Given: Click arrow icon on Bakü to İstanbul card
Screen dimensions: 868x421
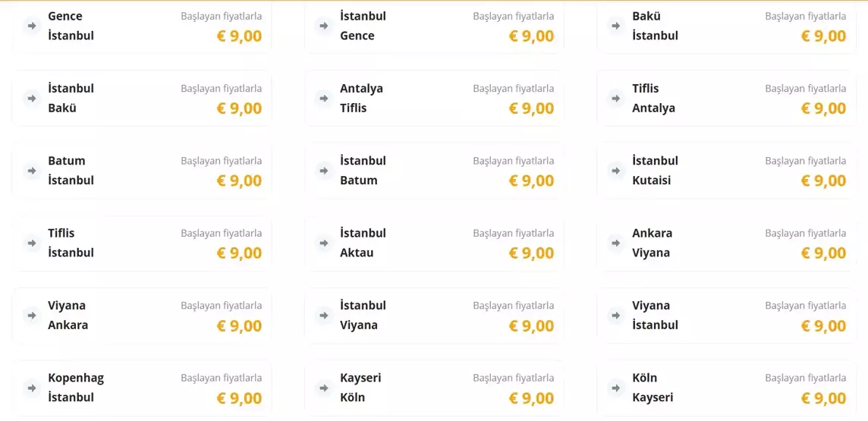Looking at the screenshot, I should (616, 26).
